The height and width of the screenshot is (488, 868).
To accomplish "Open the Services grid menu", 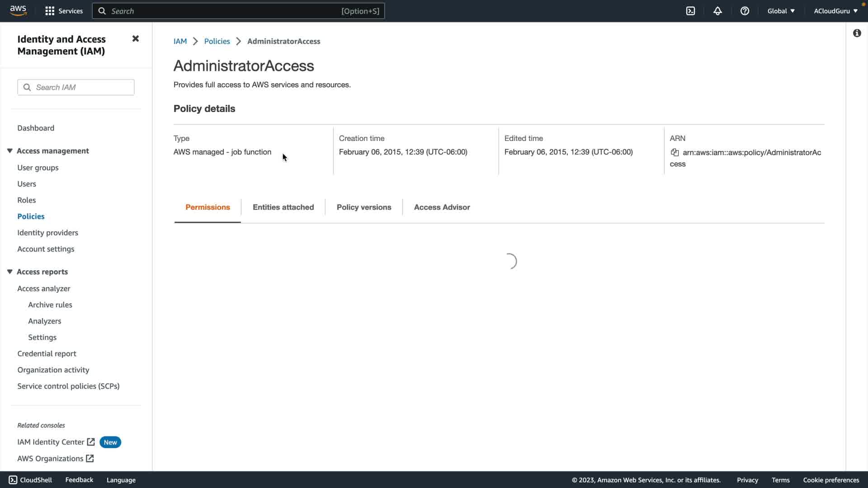I will (50, 11).
